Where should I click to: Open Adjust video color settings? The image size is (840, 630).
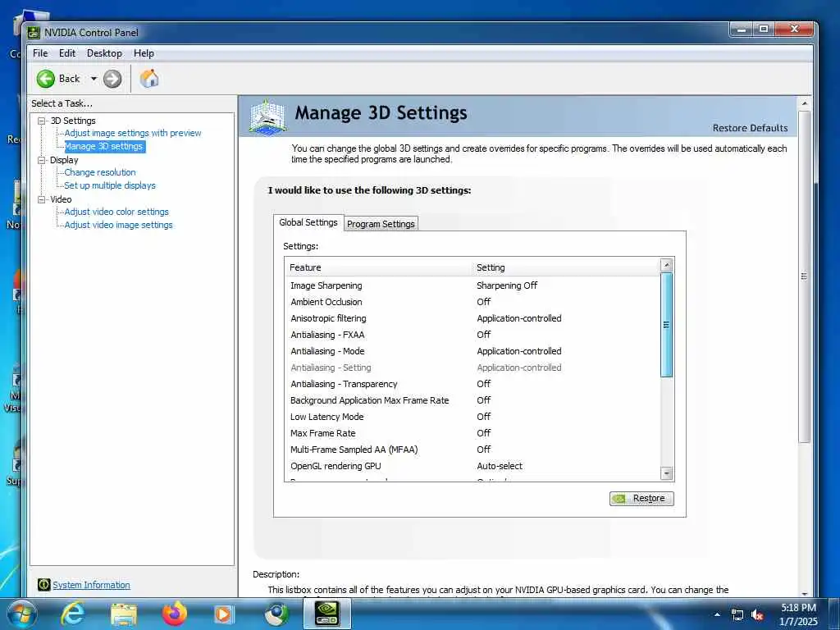tap(116, 212)
